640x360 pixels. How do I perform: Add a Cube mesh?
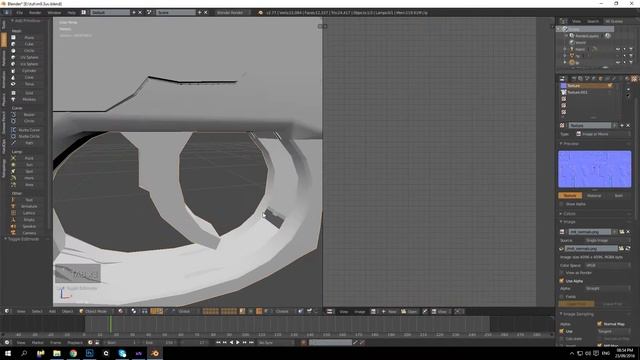point(27,44)
